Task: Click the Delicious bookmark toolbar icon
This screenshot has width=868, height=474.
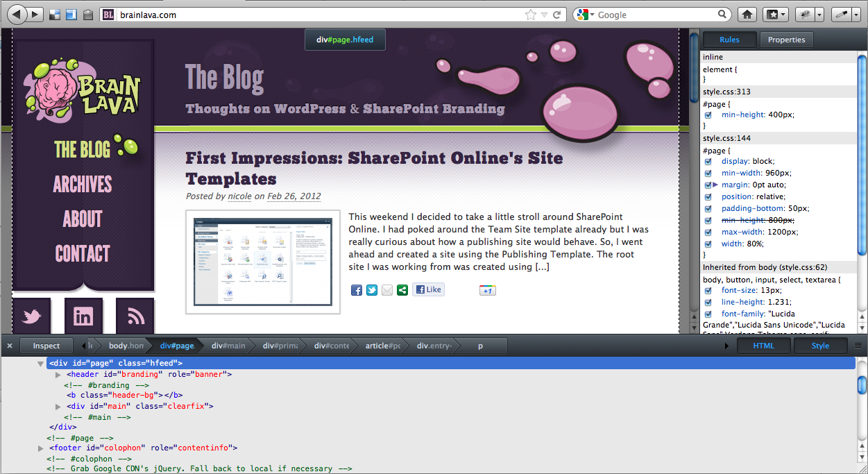Action: 56,15
